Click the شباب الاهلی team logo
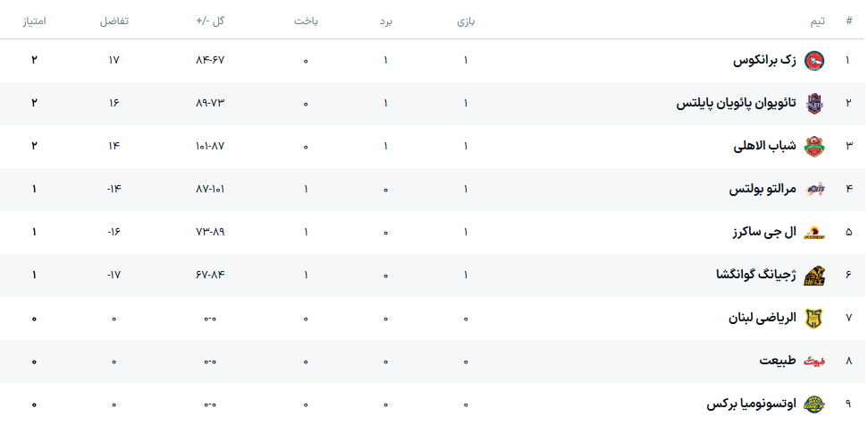This screenshot has width=868, height=426. click(x=814, y=146)
